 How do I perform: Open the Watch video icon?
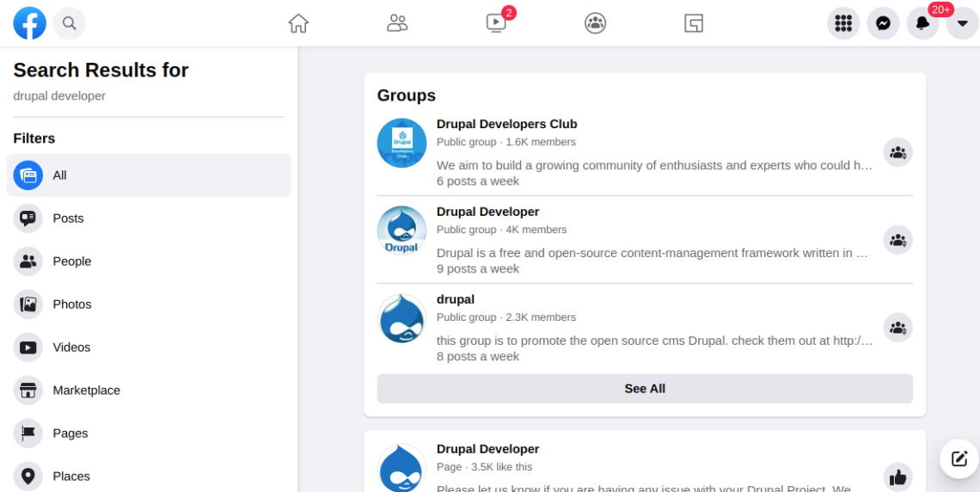(496, 23)
